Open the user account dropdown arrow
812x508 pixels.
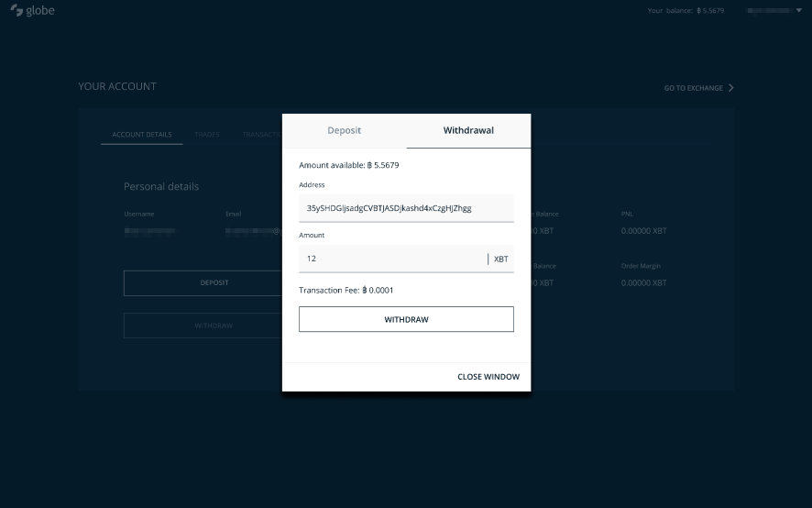click(798, 10)
